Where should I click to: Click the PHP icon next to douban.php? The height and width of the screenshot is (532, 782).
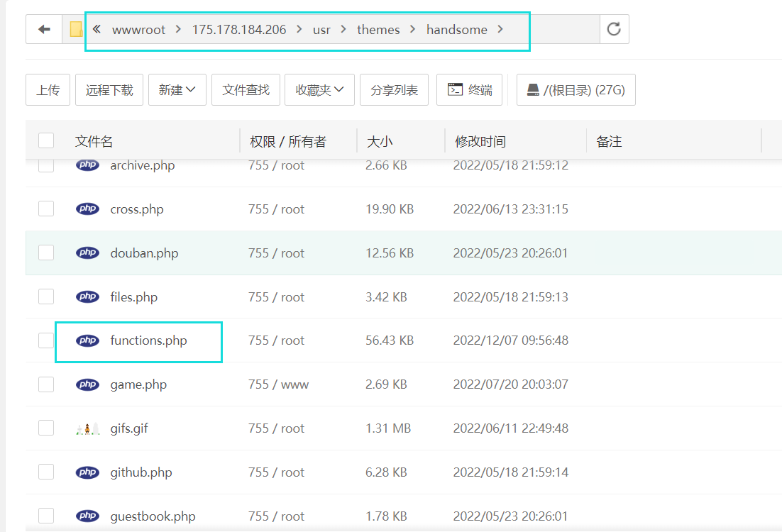pyautogui.click(x=87, y=253)
